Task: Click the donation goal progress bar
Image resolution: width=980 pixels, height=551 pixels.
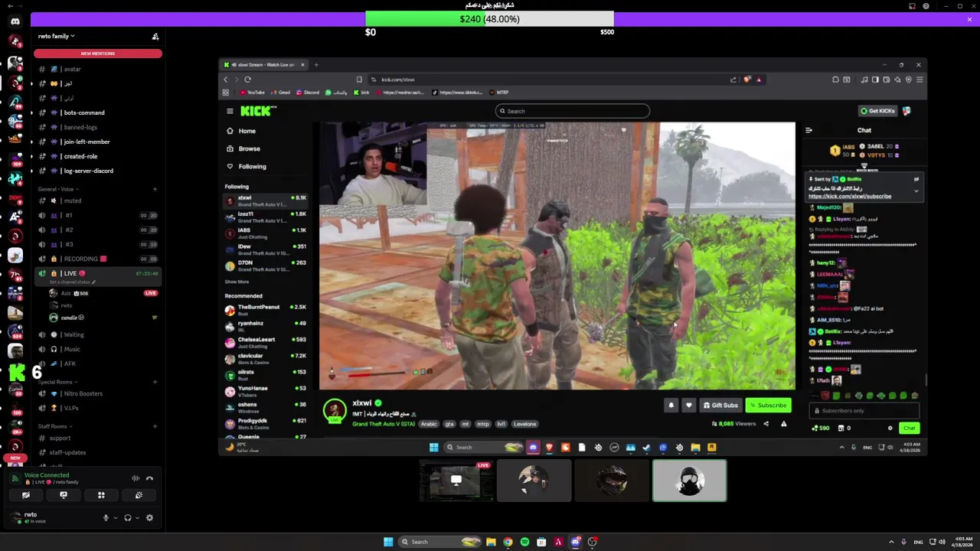Action: pyautogui.click(x=490, y=19)
